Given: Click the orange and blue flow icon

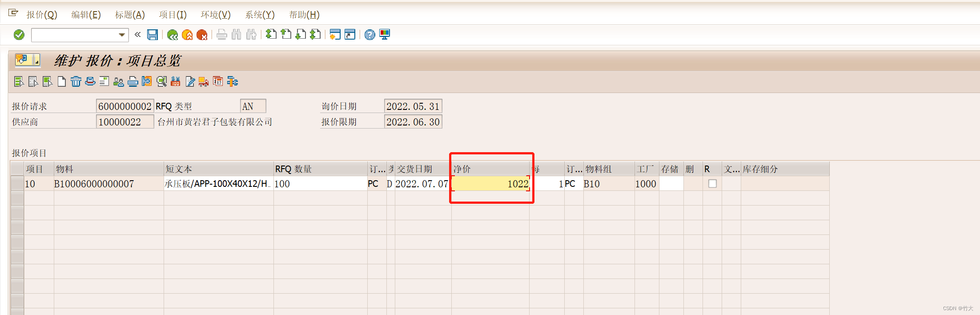Looking at the screenshot, I should [x=147, y=81].
